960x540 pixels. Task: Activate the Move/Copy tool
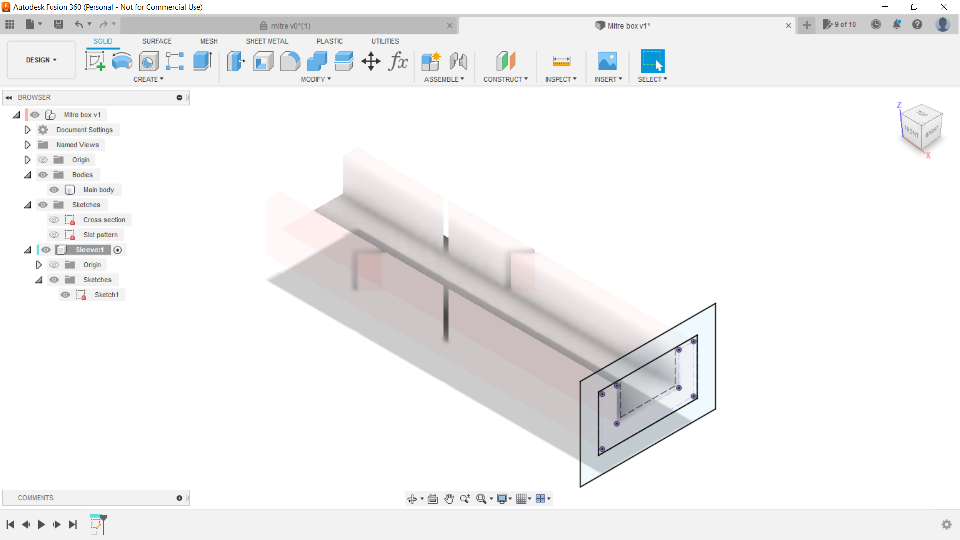371,62
